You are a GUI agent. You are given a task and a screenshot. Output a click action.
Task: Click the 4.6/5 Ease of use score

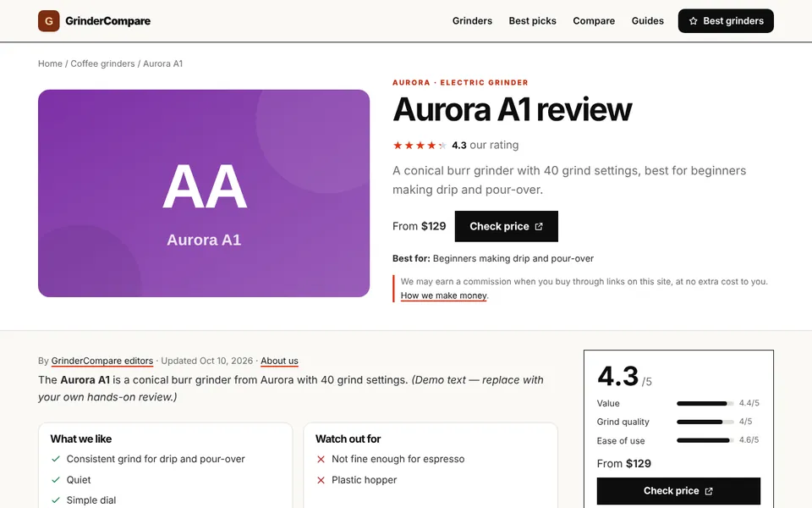tap(749, 440)
